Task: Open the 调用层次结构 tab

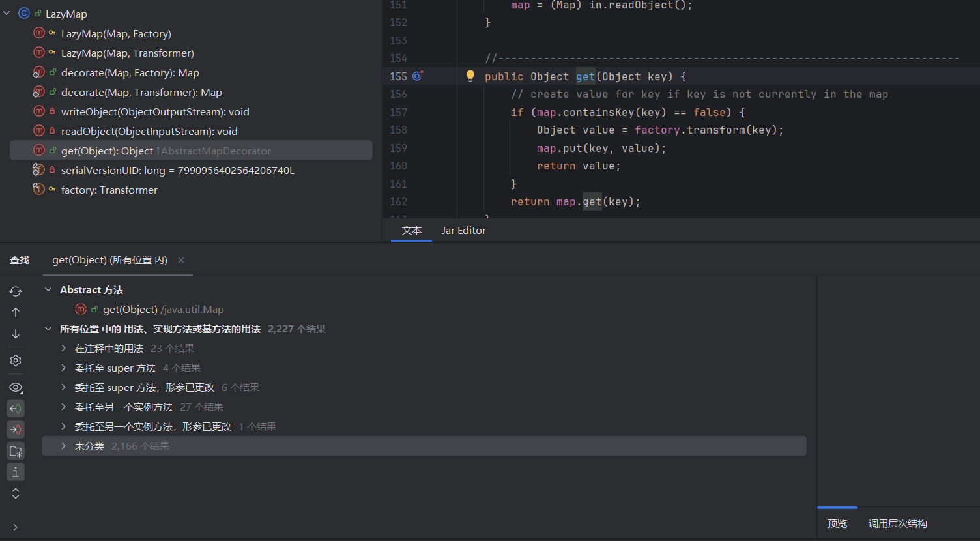Action: coord(897,524)
